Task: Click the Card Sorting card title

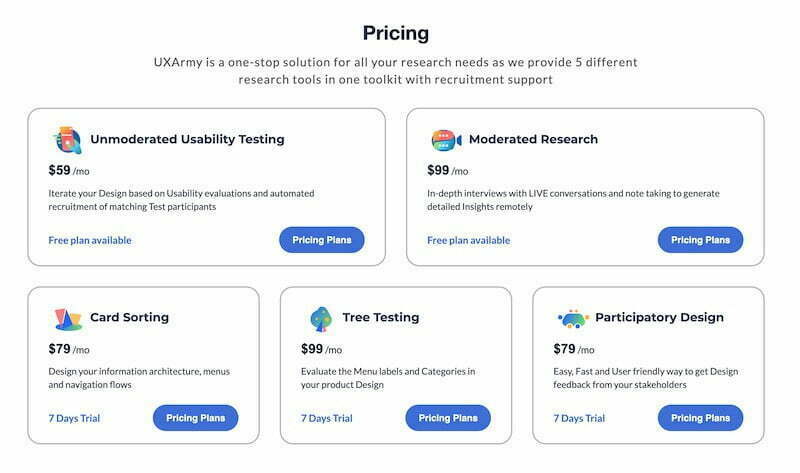Action: pyautogui.click(x=129, y=317)
